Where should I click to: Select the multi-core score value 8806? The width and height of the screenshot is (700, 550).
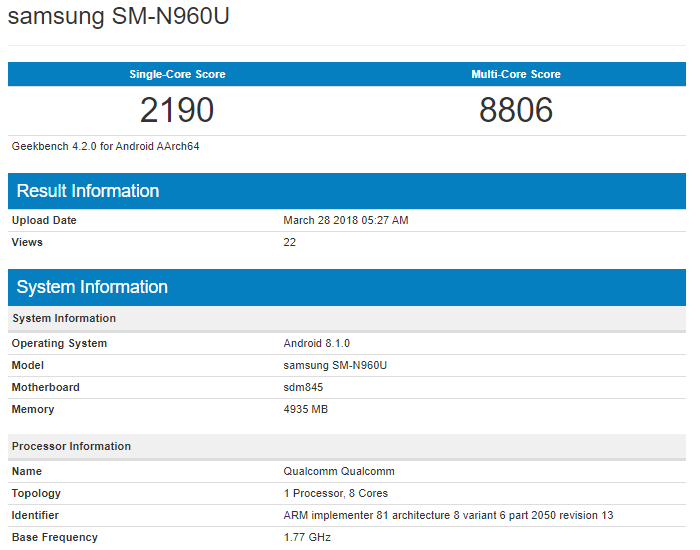pos(516,110)
